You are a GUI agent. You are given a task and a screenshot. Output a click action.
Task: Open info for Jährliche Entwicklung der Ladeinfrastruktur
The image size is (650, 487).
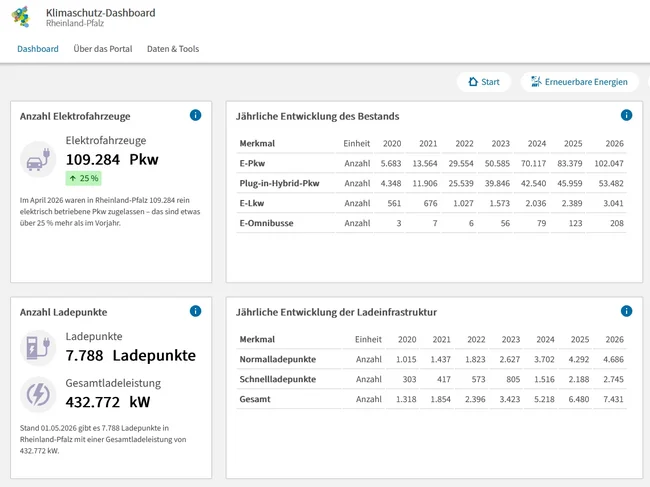626,311
